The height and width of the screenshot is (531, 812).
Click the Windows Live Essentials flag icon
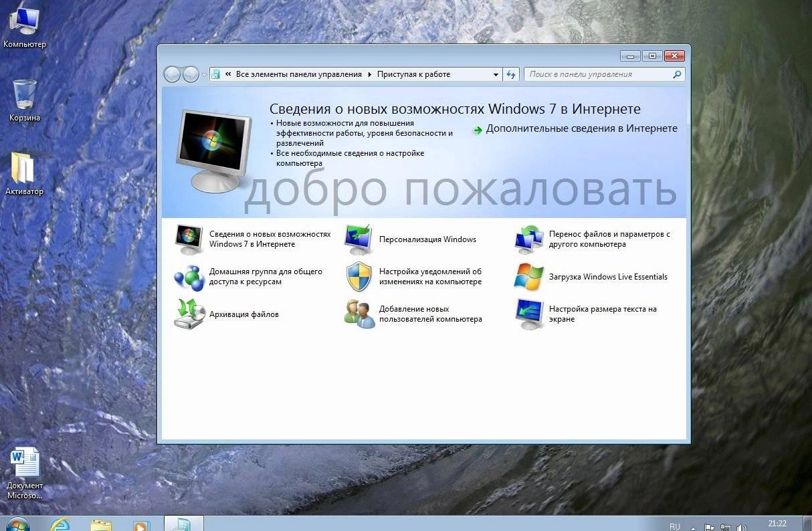click(x=529, y=277)
